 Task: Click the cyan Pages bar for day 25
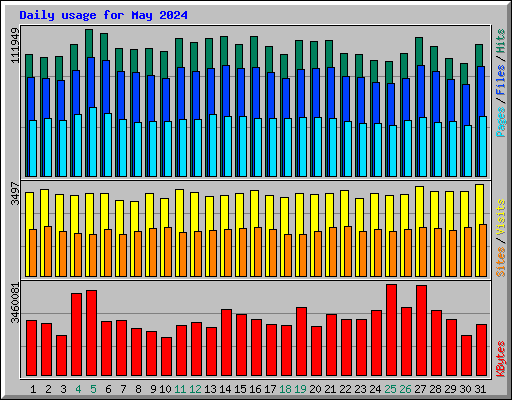(393, 151)
